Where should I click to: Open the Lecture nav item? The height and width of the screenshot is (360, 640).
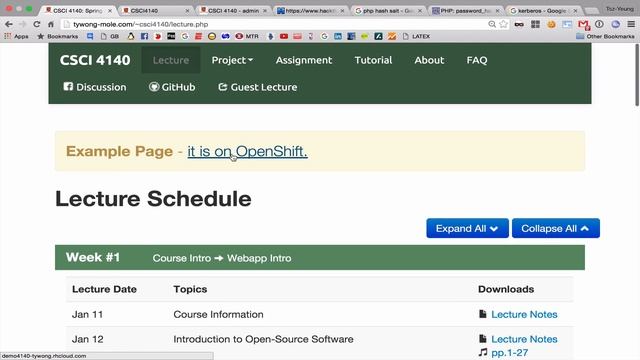(x=171, y=60)
